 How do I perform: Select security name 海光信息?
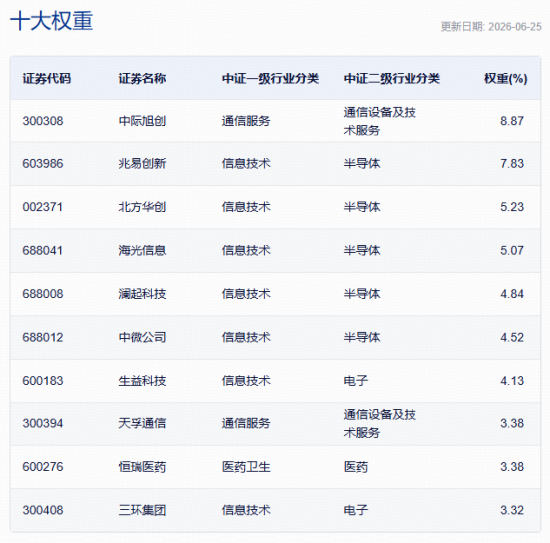point(142,250)
